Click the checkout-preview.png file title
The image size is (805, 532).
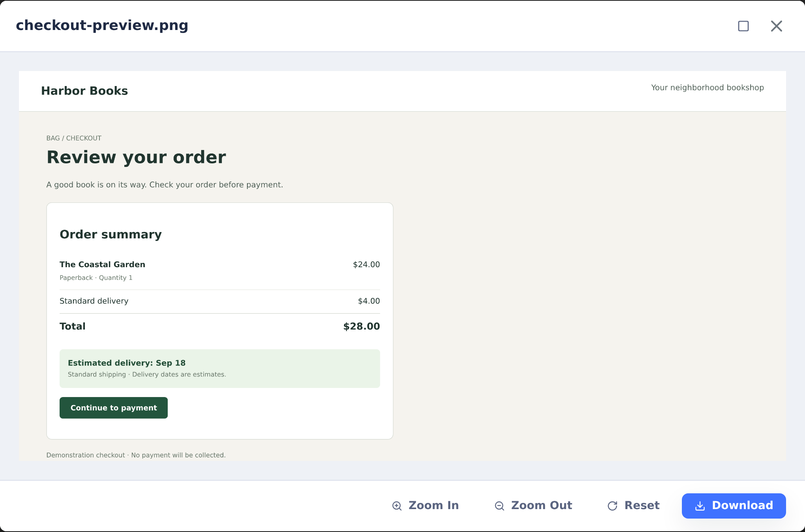[x=102, y=25]
